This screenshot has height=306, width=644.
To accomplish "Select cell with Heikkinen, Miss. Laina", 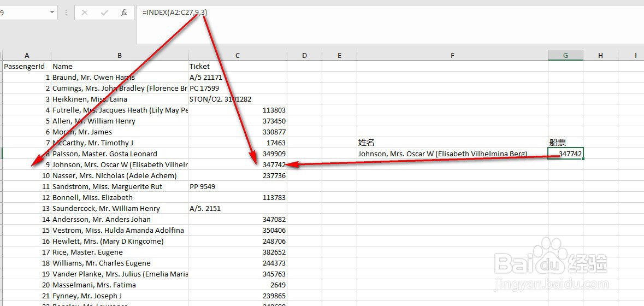I will coord(120,99).
